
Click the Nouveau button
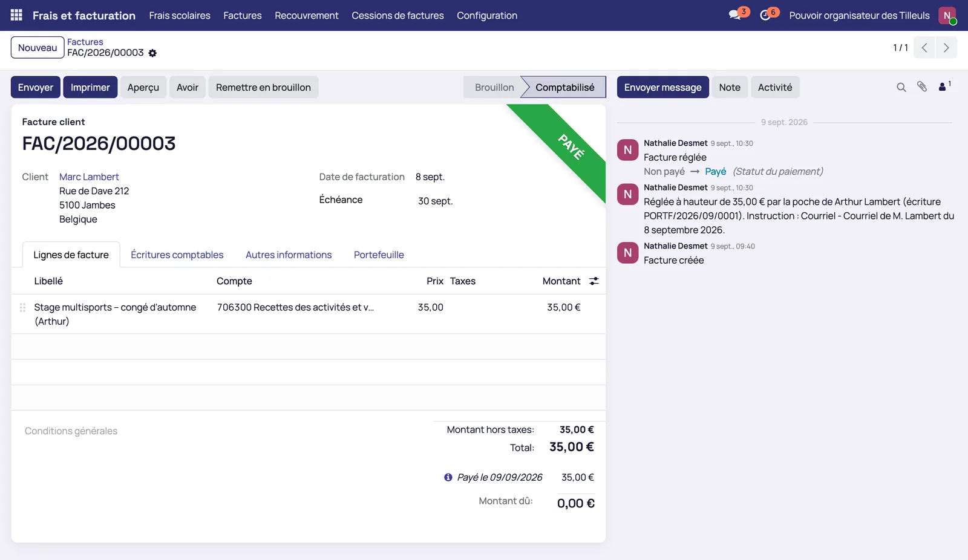(38, 48)
